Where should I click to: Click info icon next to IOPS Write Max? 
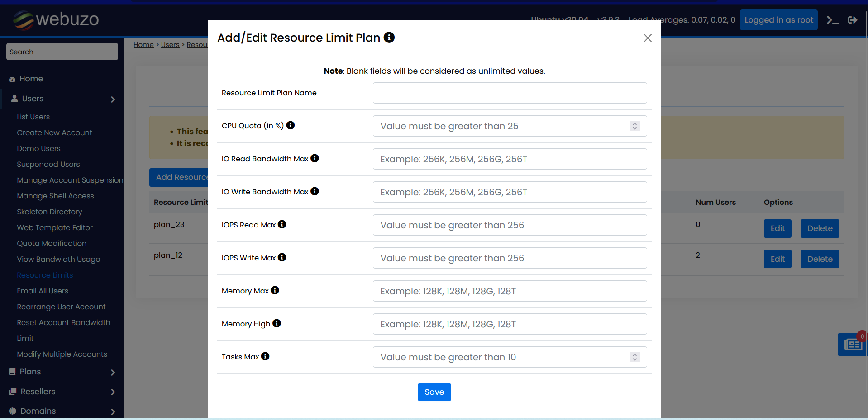(282, 257)
